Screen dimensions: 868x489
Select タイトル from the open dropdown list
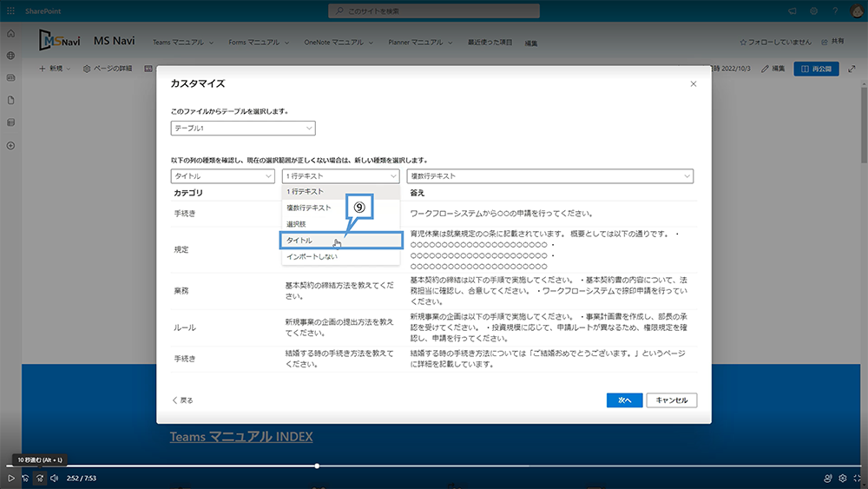tap(340, 241)
